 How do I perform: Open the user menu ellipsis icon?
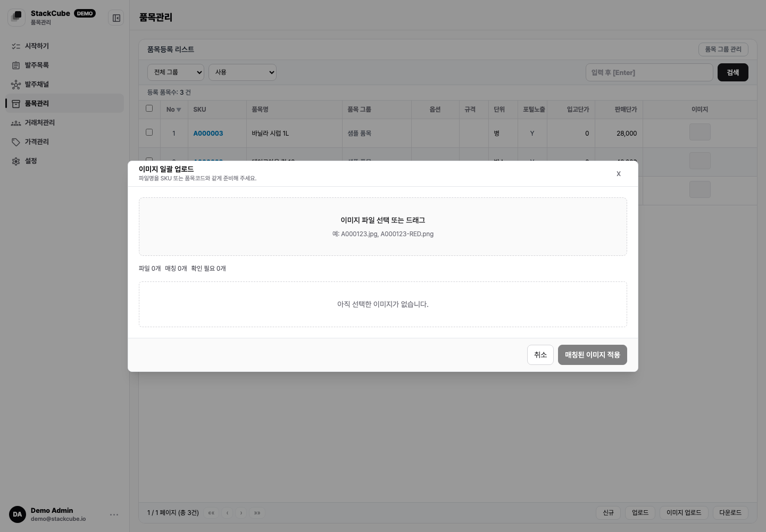click(x=114, y=514)
